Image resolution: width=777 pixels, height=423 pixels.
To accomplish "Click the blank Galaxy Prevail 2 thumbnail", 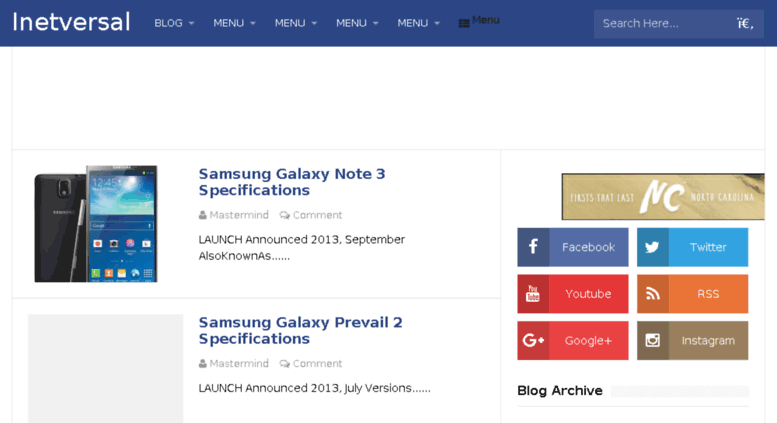I will click(106, 369).
